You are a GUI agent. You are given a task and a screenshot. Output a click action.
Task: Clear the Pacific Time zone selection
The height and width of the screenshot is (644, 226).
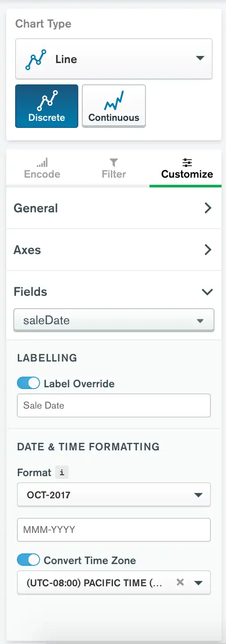pos(180,582)
